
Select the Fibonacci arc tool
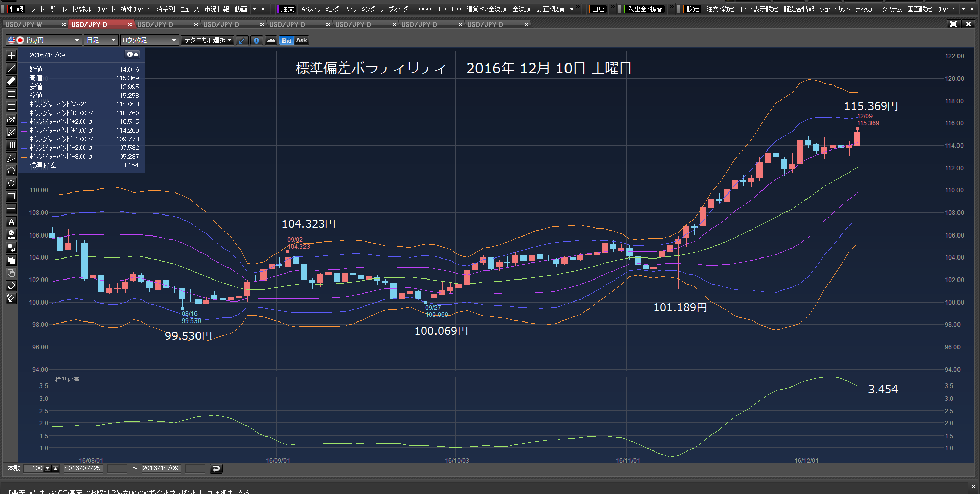click(11, 119)
